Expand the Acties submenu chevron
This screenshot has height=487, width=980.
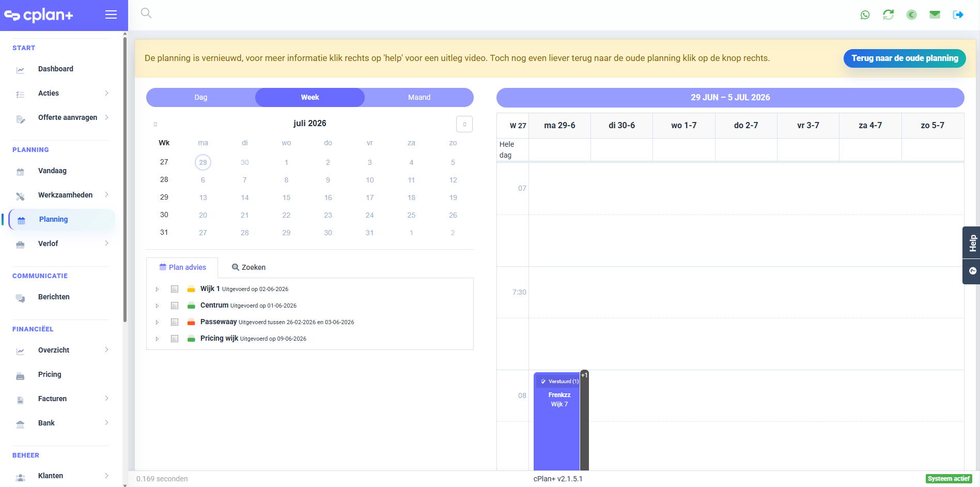pyautogui.click(x=106, y=93)
